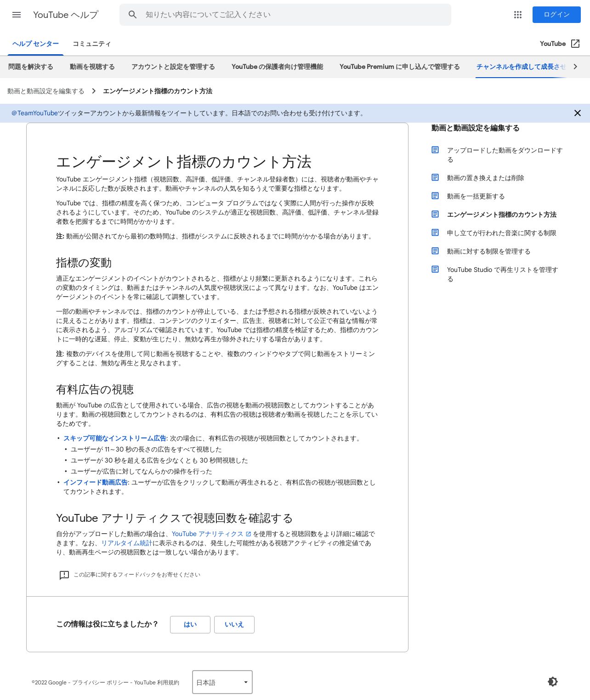Click article icon beside 申し立てが行われた音楽に関する制限
This screenshot has height=700, width=590.
[x=435, y=232]
